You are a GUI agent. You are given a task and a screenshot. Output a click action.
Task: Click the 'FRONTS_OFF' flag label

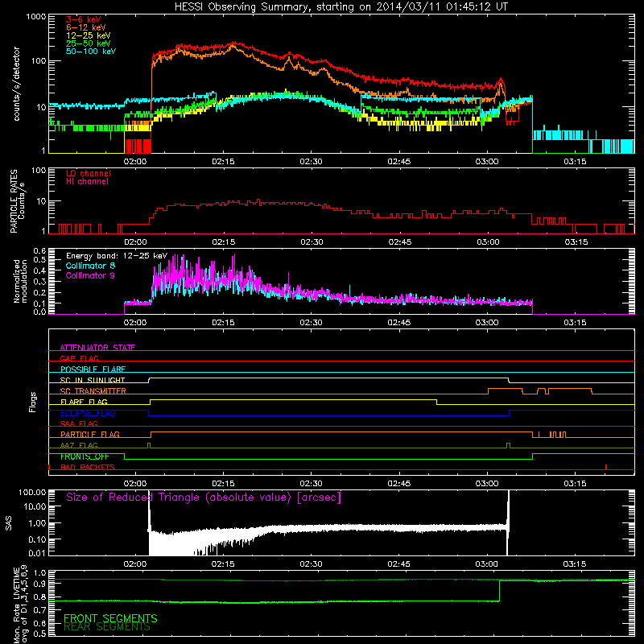[x=85, y=456]
